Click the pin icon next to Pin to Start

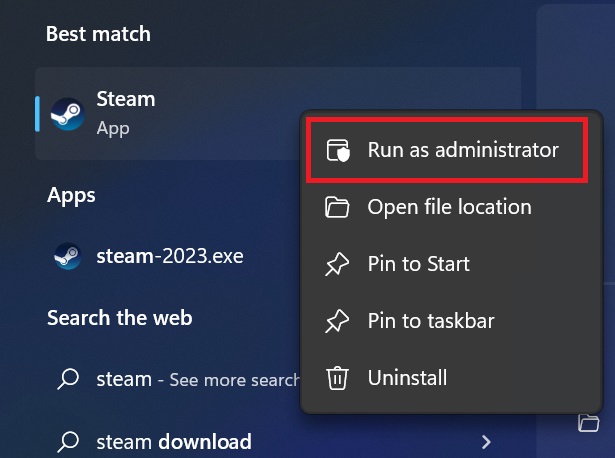pos(337,264)
